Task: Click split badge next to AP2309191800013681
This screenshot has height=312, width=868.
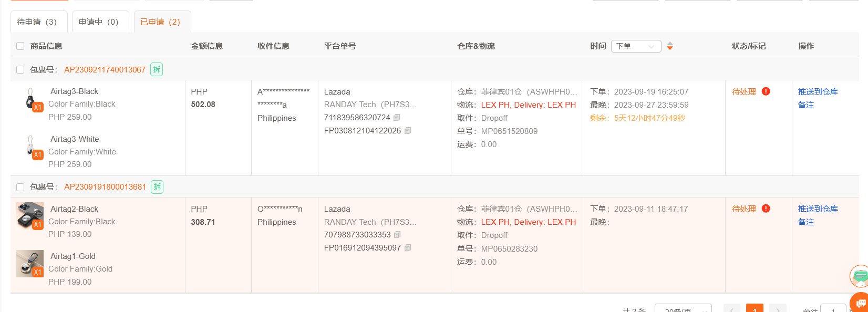Action: tap(157, 187)
